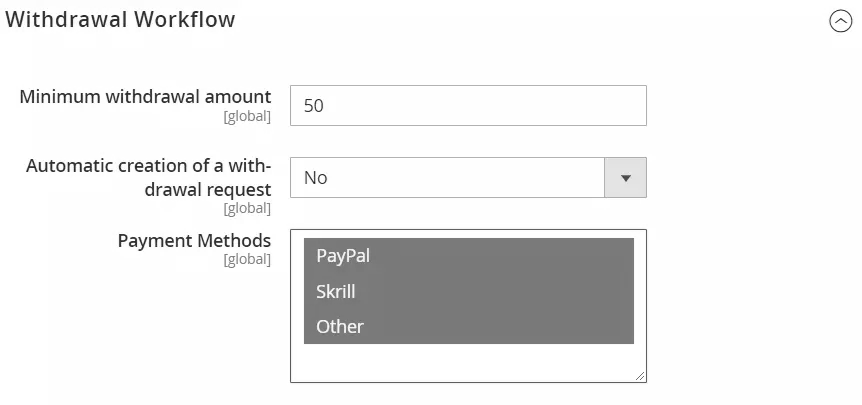Collapse the Withdrawal Workflow section chevron icon
The width and height of the screenshot is (862, 405).
(841, 21)
